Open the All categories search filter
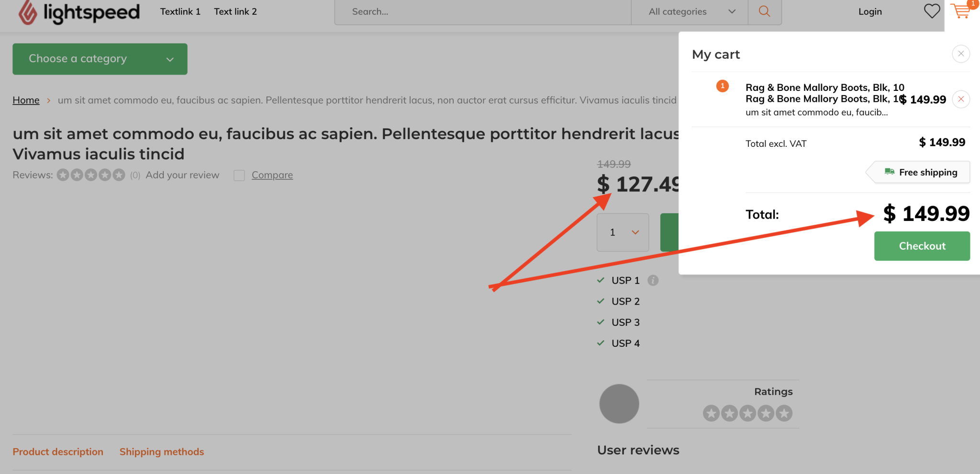The height and width of the screenshot is (474, 980). 690,11
